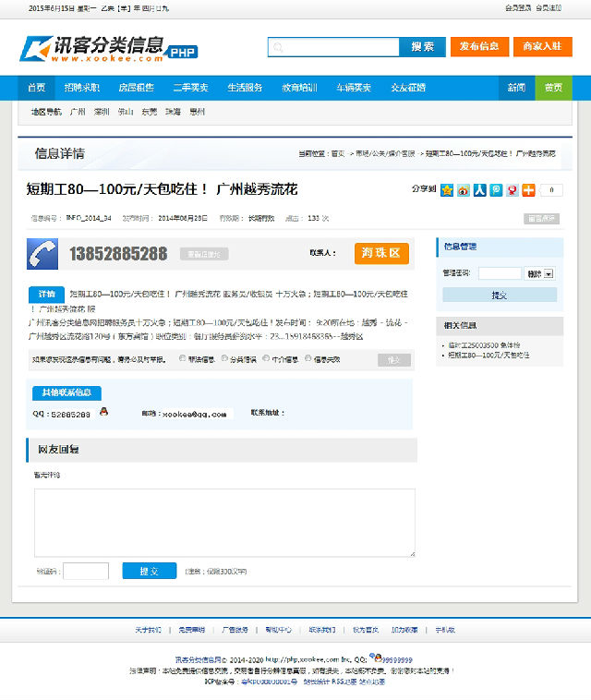Open 生活服务 navigation item
The width and height of the screenshot is (591, 700).
tap(245, 88)
